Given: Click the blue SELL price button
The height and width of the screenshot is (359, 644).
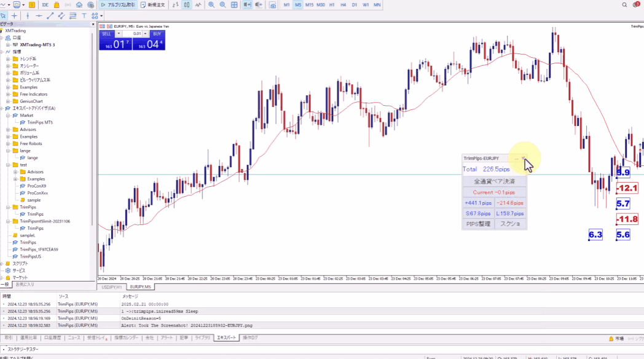Looking at the screenshot, I should pos(115,44).
